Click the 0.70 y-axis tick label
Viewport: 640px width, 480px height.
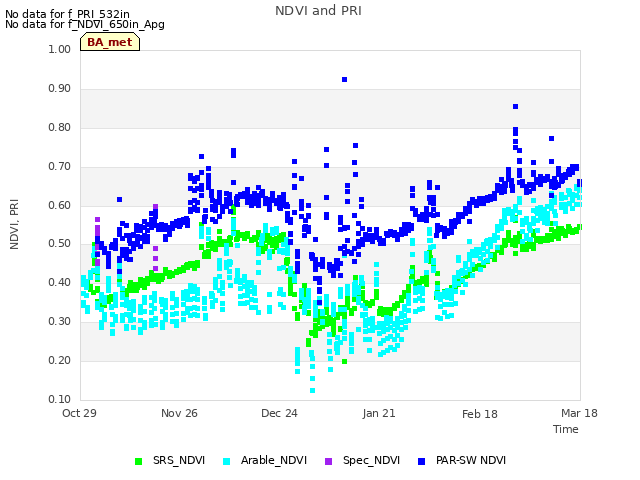click(x=60, y=167)
